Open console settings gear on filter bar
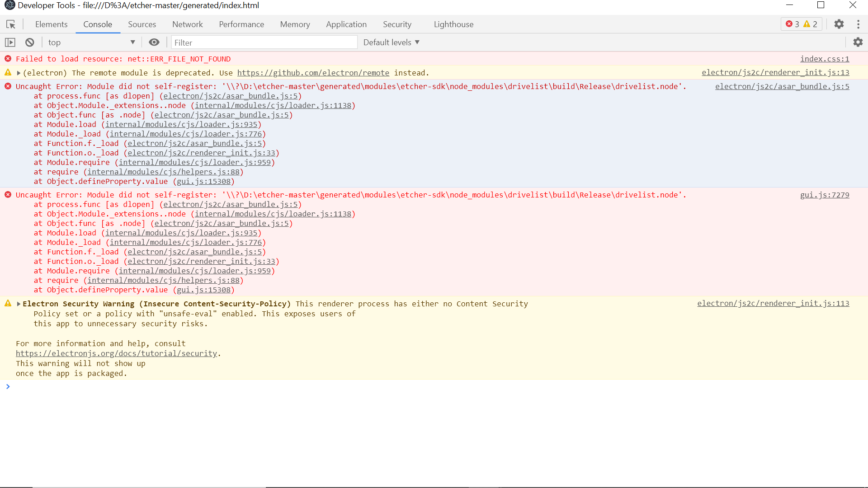 tap(858, 42)
